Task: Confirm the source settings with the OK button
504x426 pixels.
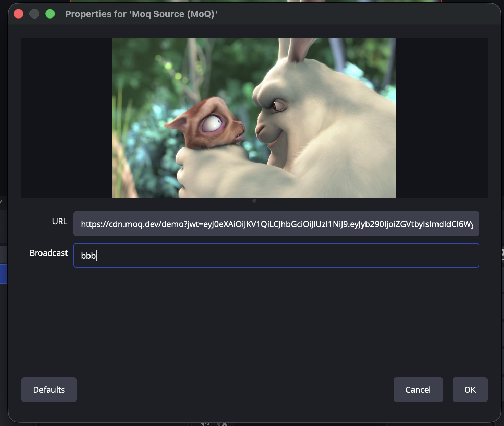Action: pos(470,390)
